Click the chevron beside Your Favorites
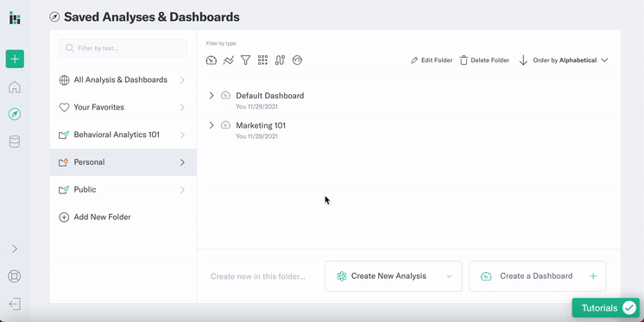The image size is (644, 322). point(182,108)
